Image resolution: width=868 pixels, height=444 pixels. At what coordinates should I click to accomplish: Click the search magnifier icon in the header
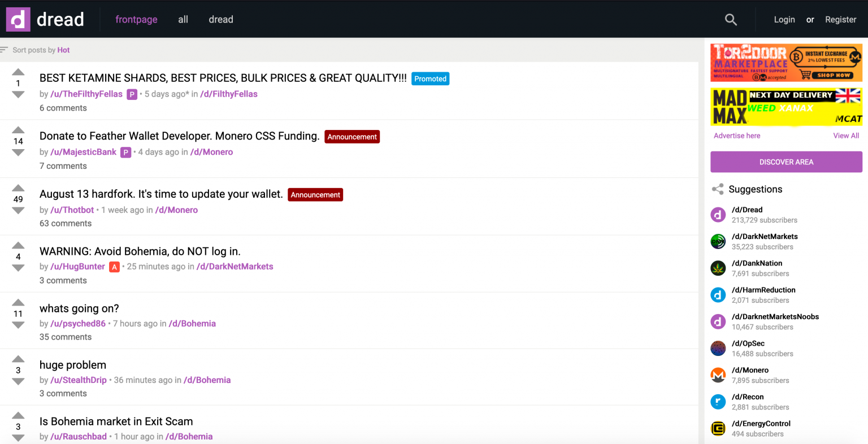click(731, 20)
